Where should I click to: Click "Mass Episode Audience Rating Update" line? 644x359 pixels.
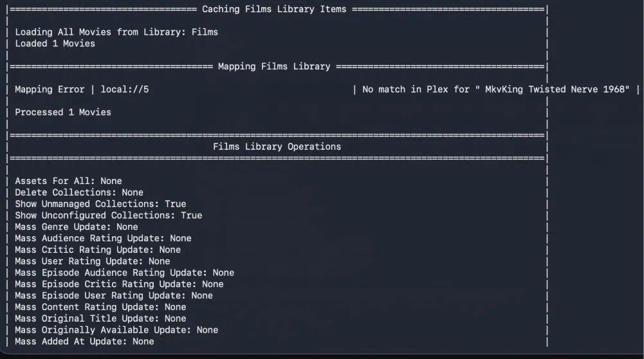point(124,273)
